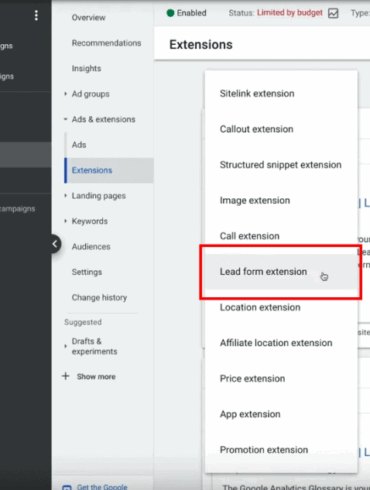Click the Limited by budget status text
Image resolution: width=370 pixels, height=490 pixels.
(x=290, y=13)
